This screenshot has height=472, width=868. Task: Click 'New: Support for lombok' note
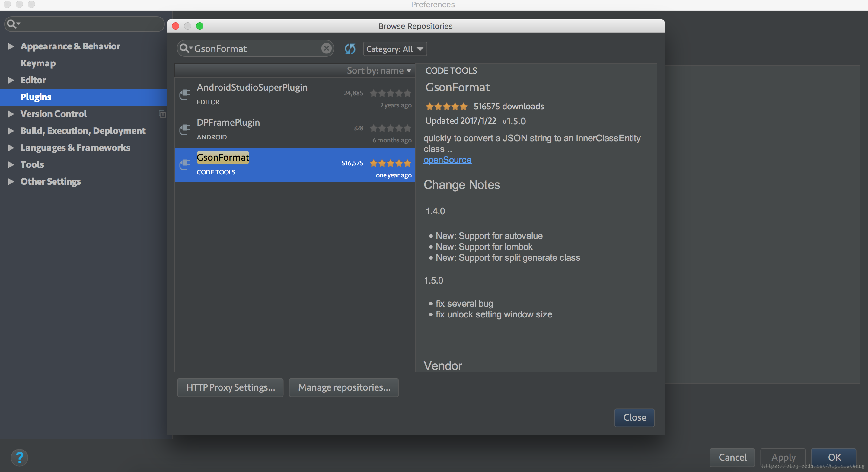point(484,247)
